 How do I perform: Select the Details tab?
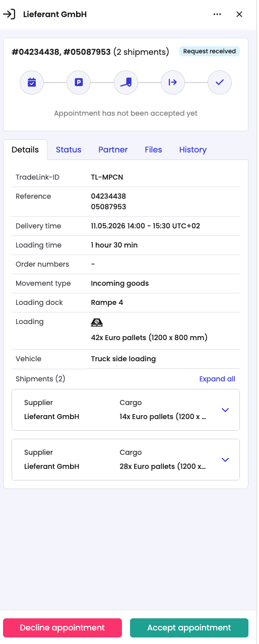(x=25, y=149)
